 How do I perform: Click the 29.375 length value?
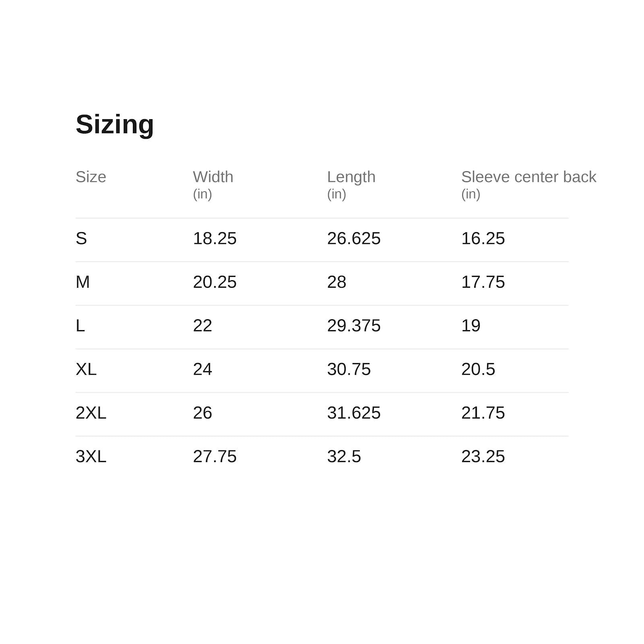pyautogui.click(x=353, y=326)
